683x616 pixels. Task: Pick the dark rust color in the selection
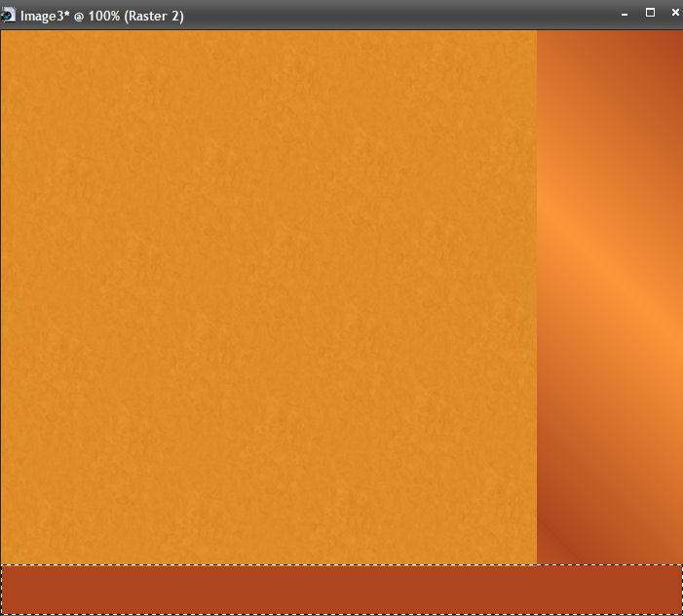(x=195, y=591)
